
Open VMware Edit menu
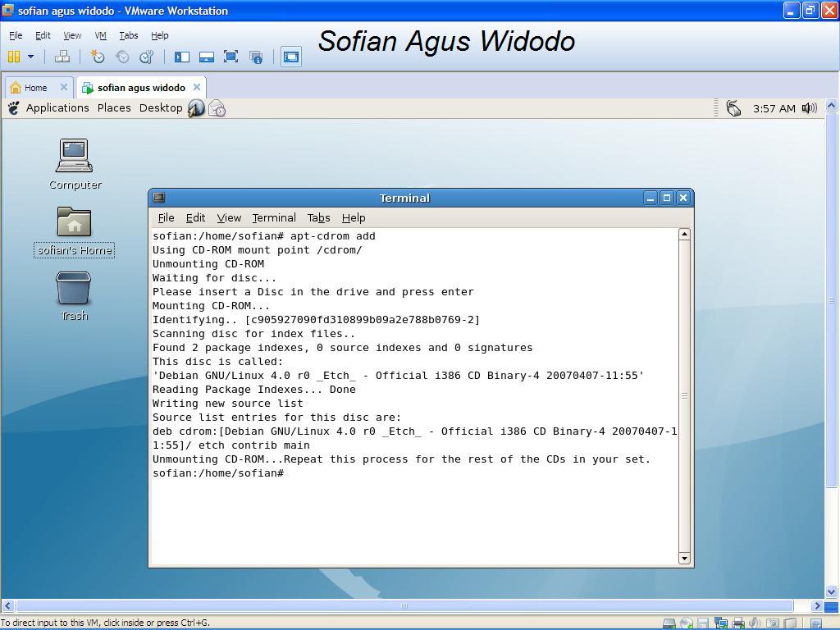[x=43, y=35]
